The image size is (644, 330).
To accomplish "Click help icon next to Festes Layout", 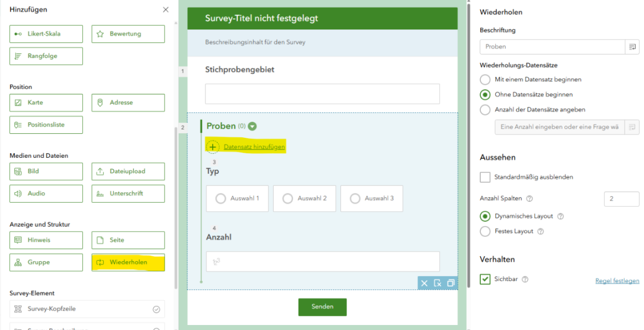I will [541, 231].
